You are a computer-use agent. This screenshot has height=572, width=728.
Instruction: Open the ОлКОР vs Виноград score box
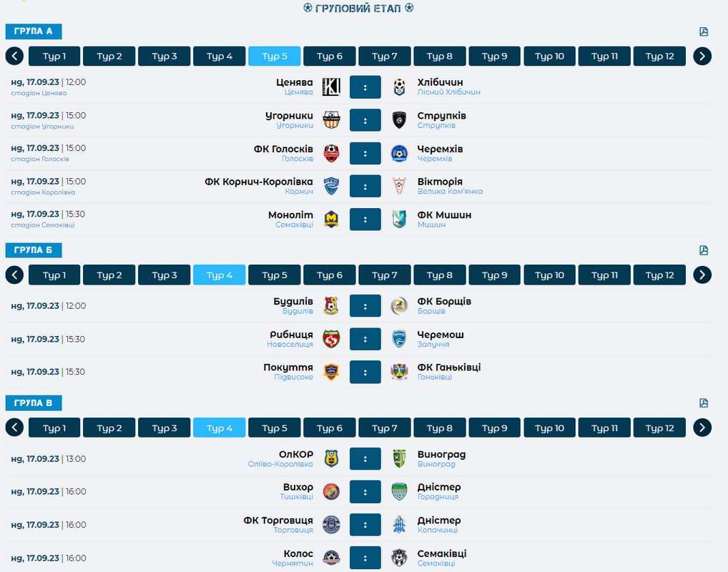365,459
